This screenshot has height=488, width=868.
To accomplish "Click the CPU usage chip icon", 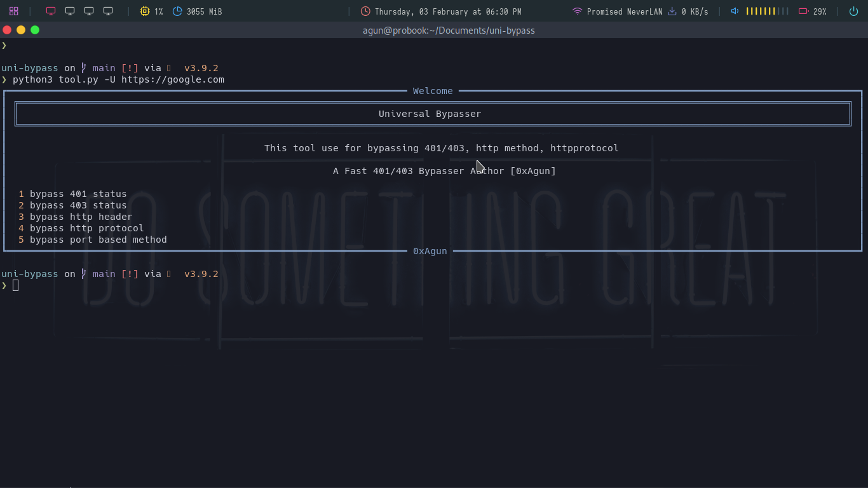I will (145, 11).
